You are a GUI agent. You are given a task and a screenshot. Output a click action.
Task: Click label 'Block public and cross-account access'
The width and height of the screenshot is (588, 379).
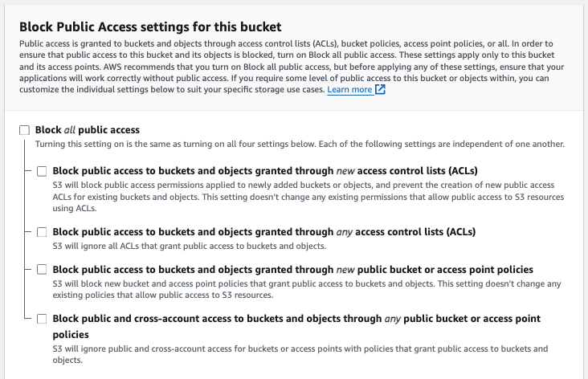pyautogui.click(x=296, y=326)
